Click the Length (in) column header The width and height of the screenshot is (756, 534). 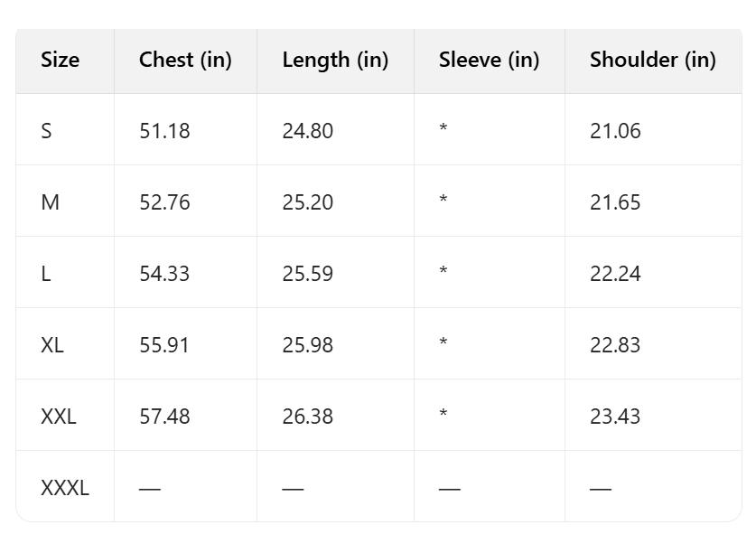(335, 60)
